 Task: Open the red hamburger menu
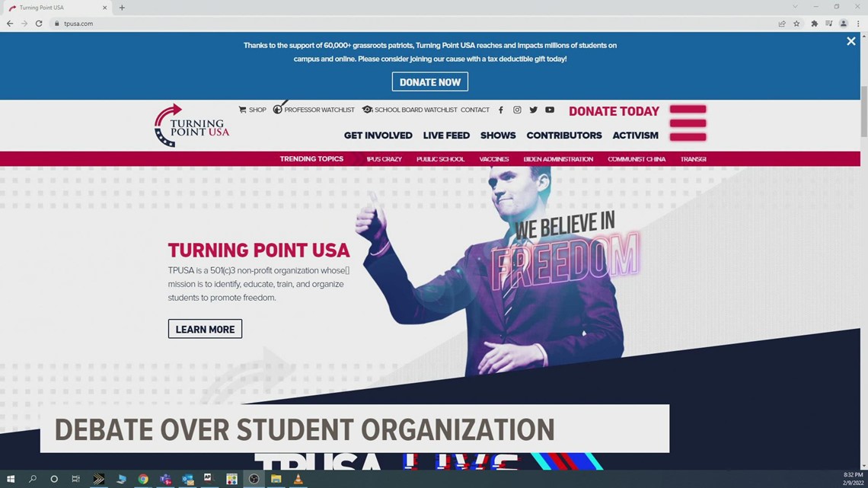click(688, 123)
